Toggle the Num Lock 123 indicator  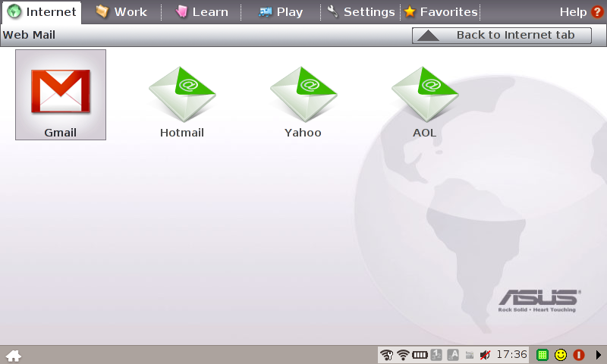[436, 355]
